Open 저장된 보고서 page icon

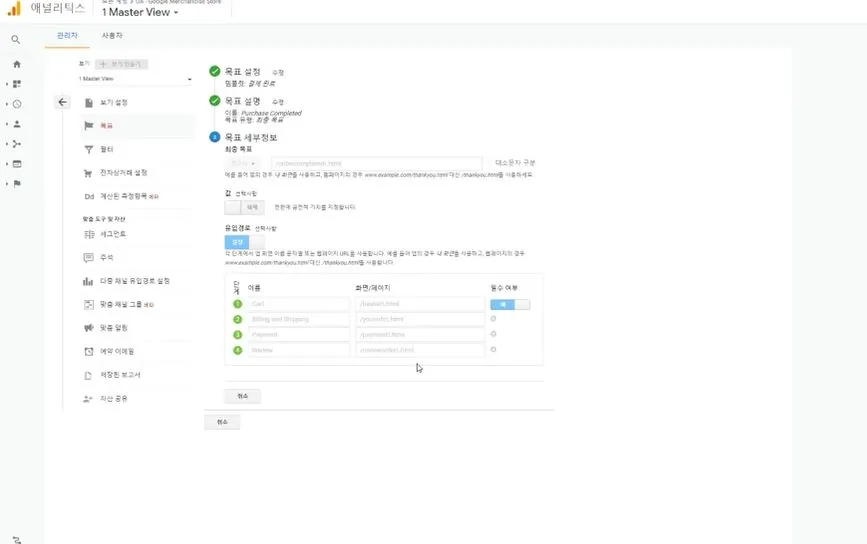88,375
